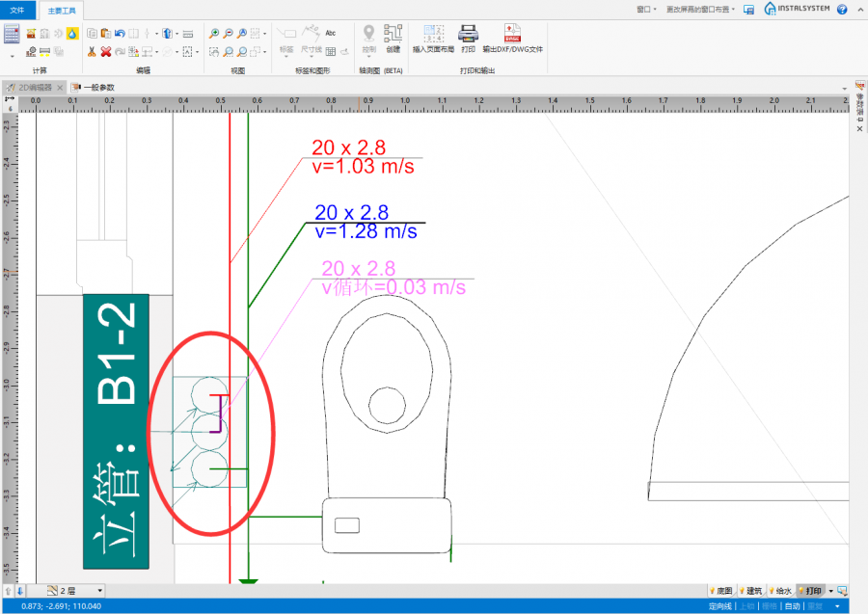Toggle the 给水 layer at bottom

[779, 591]
